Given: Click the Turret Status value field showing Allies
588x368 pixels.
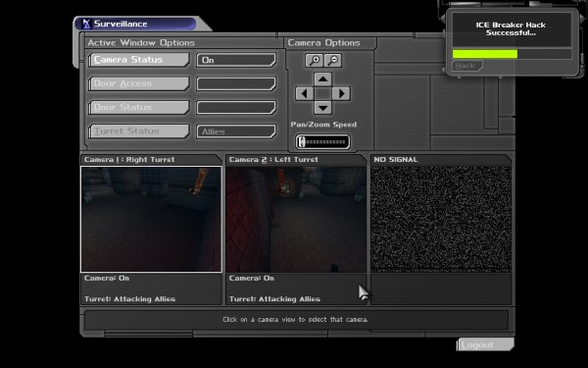Looking at the screenshot, I should pos(236,131).
